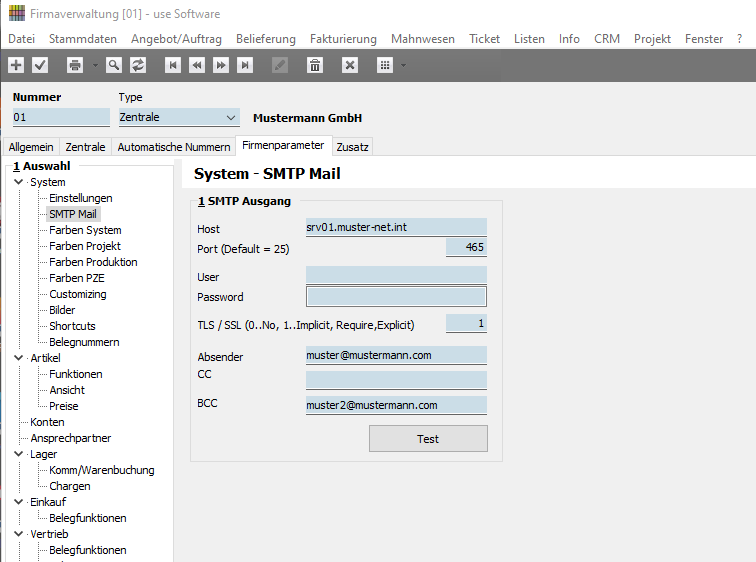The height and width of the screenshot is (562, 756).
Task: Open the print options dropdown arrow
Action: click(x=95, y=65)
